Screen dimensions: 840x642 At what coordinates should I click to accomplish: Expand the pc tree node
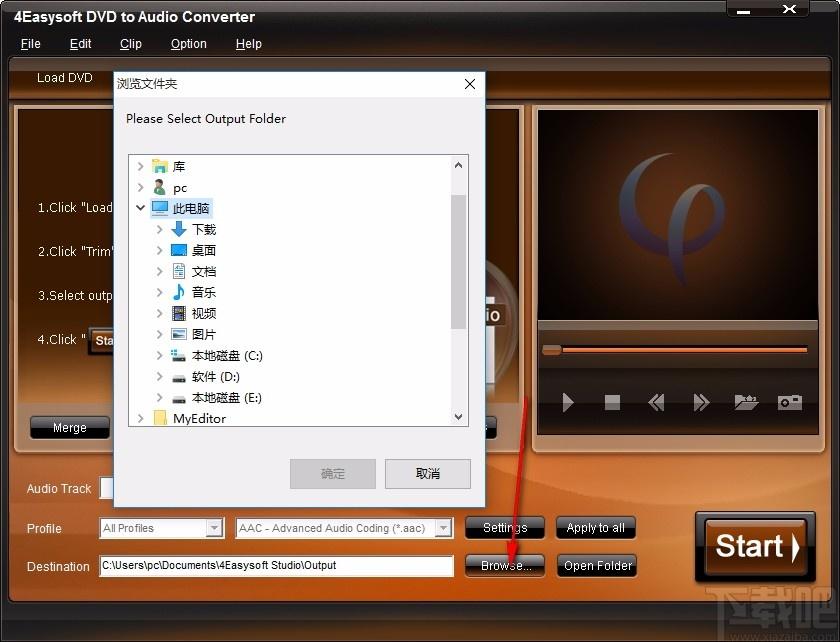[x=140, y=188]
